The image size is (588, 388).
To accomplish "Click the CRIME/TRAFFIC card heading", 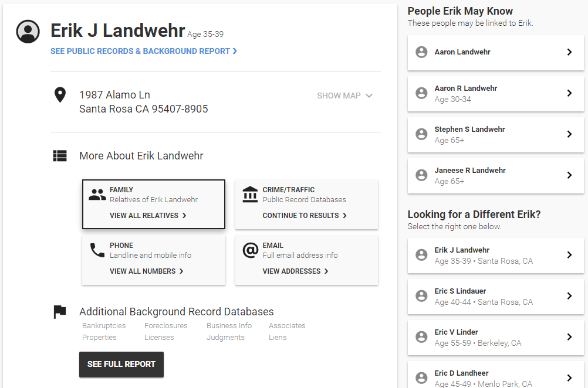I will click(x=288, y=189).
